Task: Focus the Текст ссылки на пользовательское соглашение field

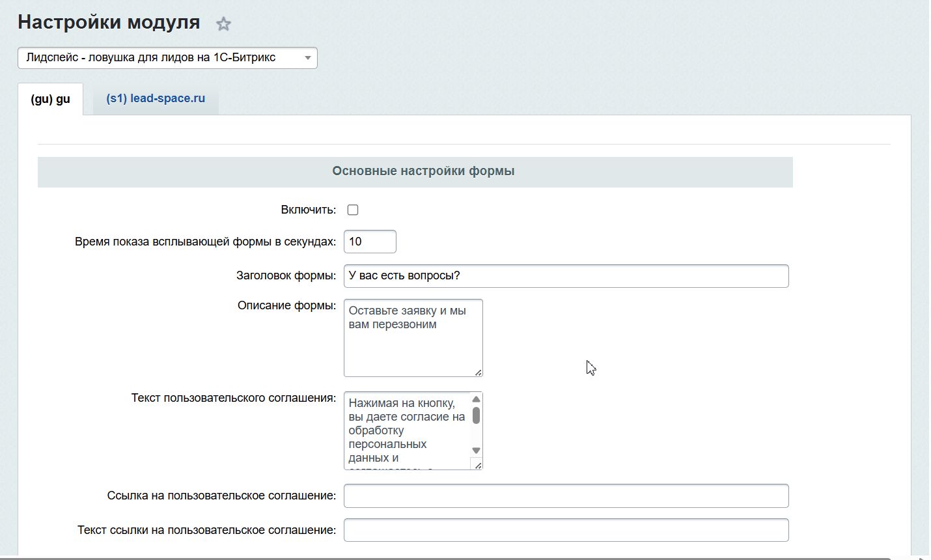Action: 565,530
